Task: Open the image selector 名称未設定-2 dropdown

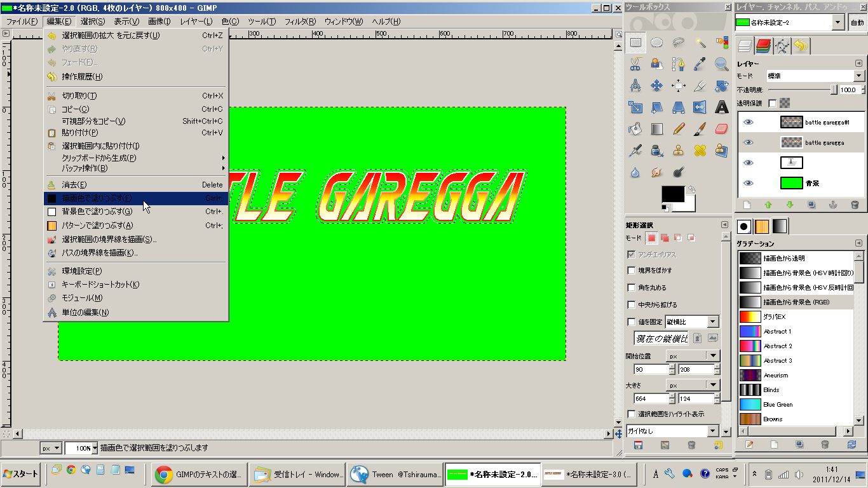Action: coord(790,23)
